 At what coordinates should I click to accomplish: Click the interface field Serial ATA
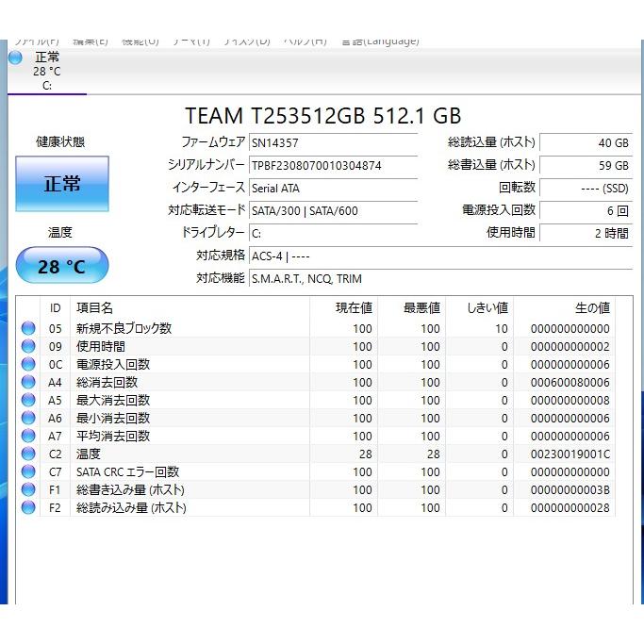tap(333, 188)
